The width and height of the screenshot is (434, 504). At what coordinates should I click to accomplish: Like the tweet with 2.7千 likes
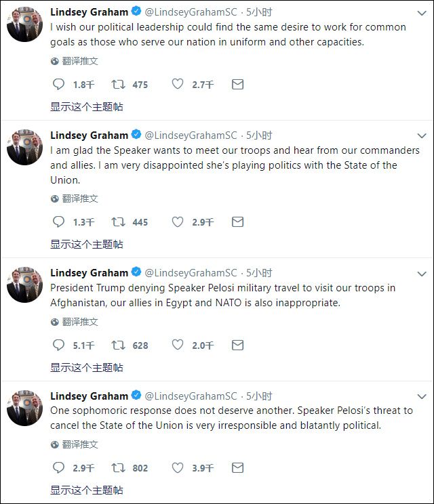(177, 84)
